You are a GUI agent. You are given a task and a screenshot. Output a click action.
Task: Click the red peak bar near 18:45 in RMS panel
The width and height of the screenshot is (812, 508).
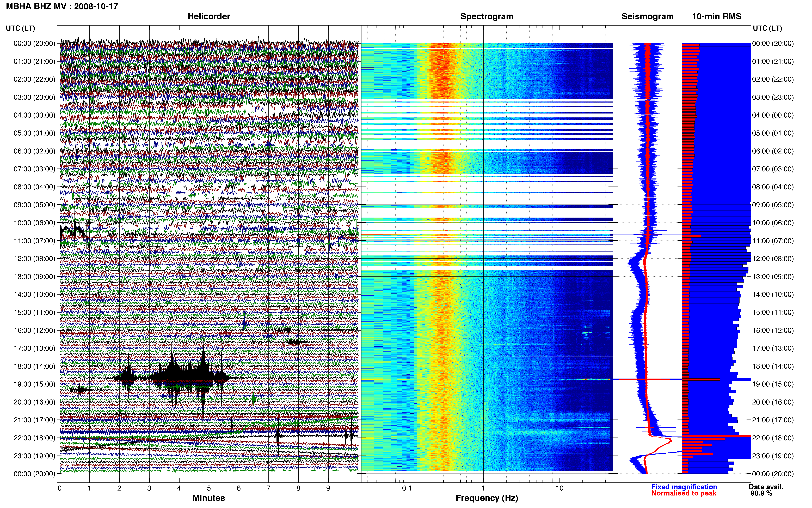pyautogui.click(x=701, y=379)
